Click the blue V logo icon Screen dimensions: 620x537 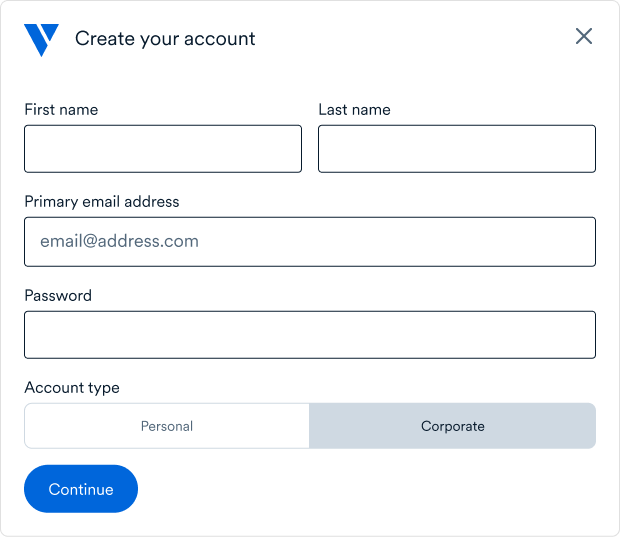point(41,39)
